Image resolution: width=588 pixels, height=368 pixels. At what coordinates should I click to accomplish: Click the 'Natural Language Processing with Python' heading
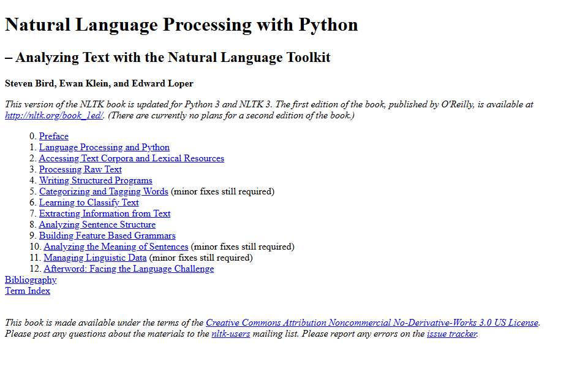pyautogui.click(x=181, y=25)
